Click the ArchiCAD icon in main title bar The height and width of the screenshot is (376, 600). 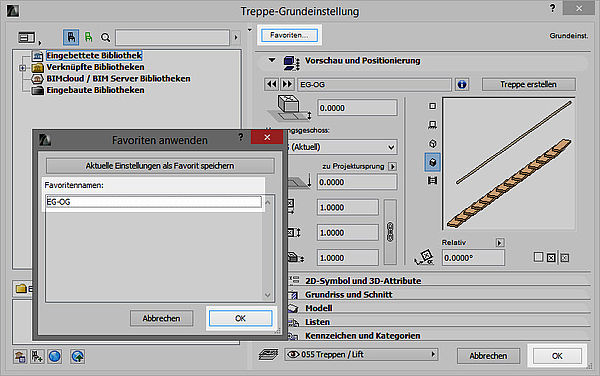(x=13, y=10)
